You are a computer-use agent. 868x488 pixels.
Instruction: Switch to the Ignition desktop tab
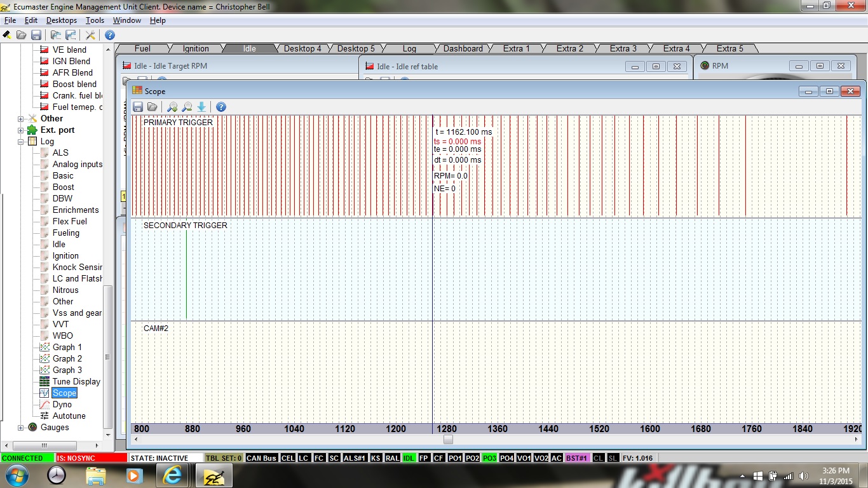(196, 49)
